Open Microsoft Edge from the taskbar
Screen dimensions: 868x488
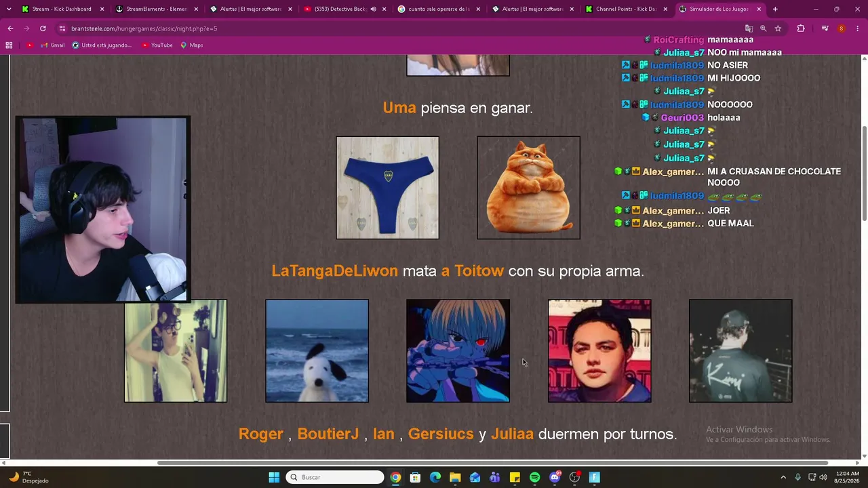(x=435, y=477)
